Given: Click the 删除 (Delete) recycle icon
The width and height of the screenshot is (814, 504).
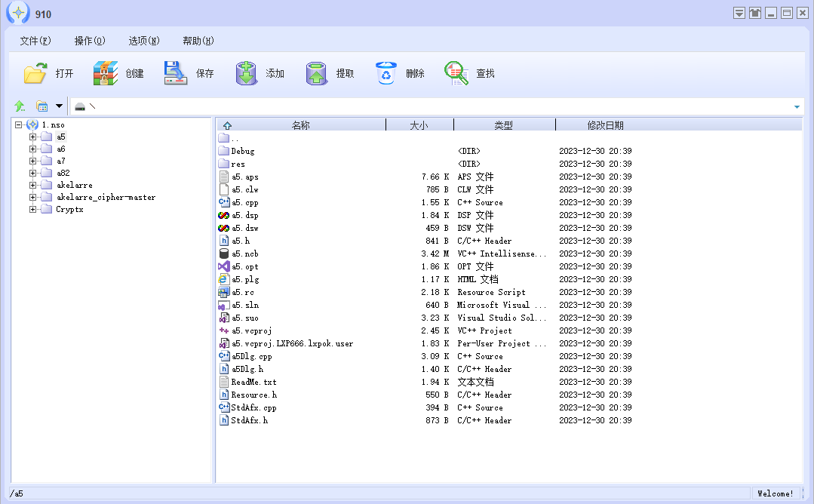Looking at the screenshot, I should (386, 73).
